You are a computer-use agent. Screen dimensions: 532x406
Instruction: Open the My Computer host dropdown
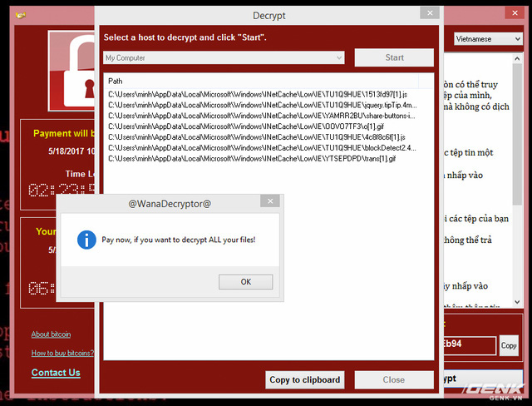click(x=224, y=57)
